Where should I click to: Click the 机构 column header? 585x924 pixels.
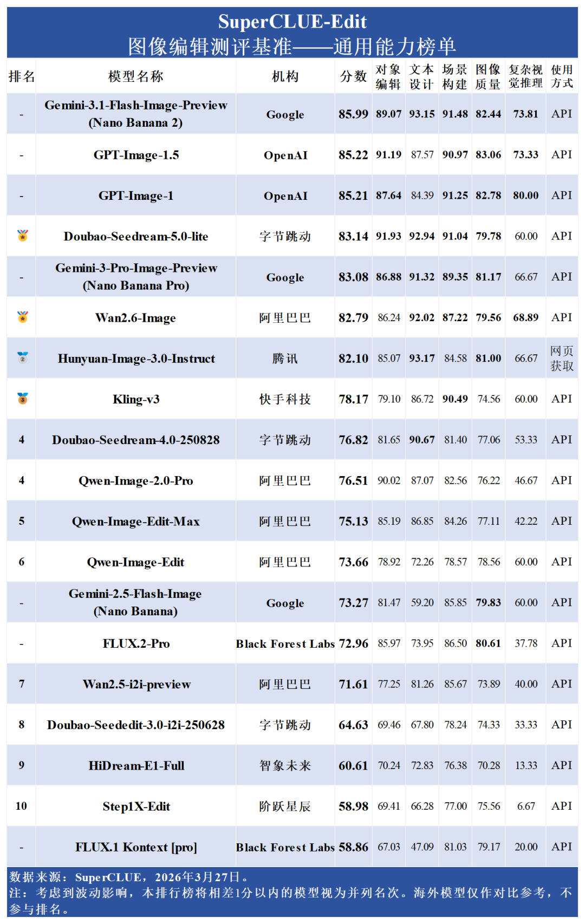tap(285, 76)
